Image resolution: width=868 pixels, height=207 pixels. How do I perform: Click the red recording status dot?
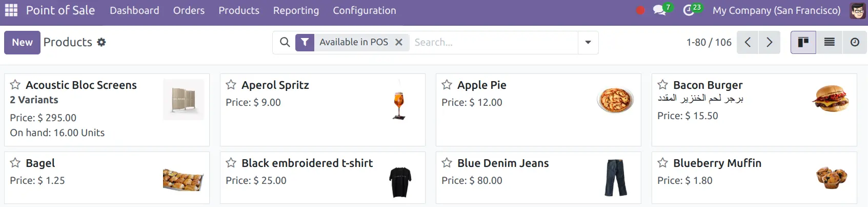pyautogui.click(x=640, y=10)
